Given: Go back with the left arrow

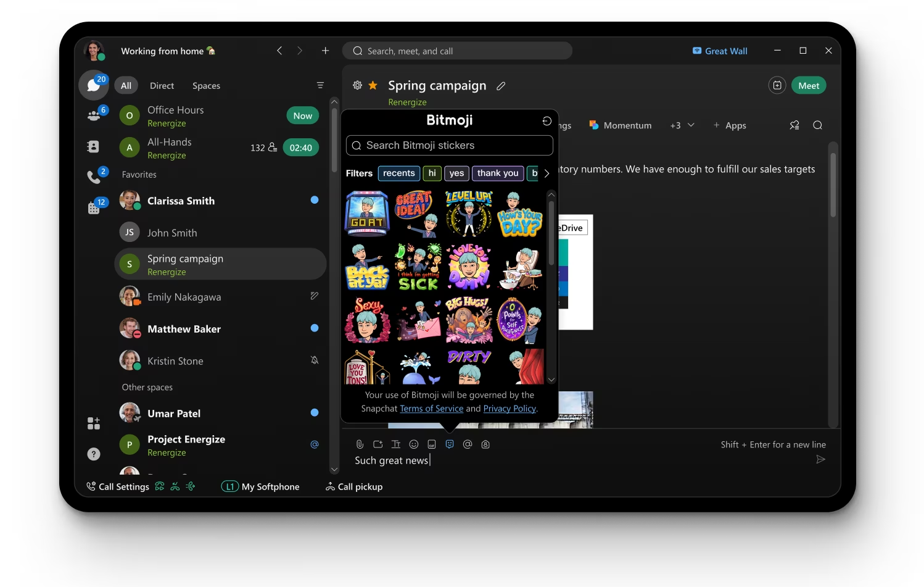Looking at the screenshot, I should [279, 51].
